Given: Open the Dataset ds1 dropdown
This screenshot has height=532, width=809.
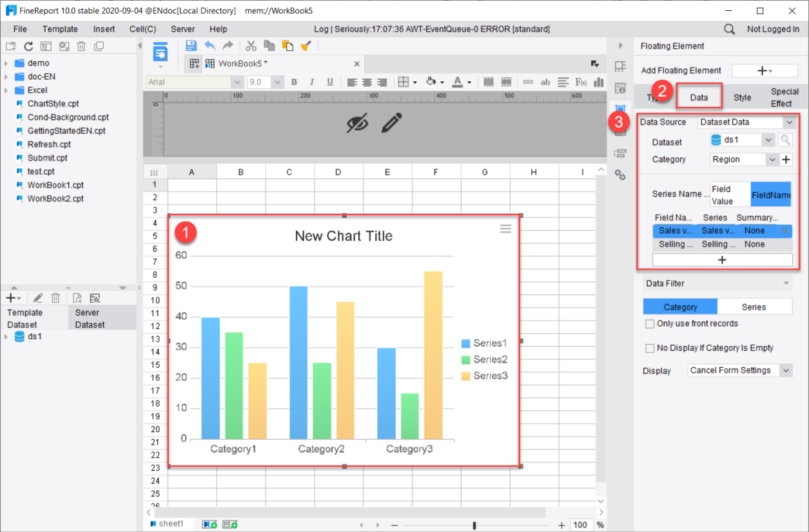Looking at the screenshot, I should coord(768,140).
